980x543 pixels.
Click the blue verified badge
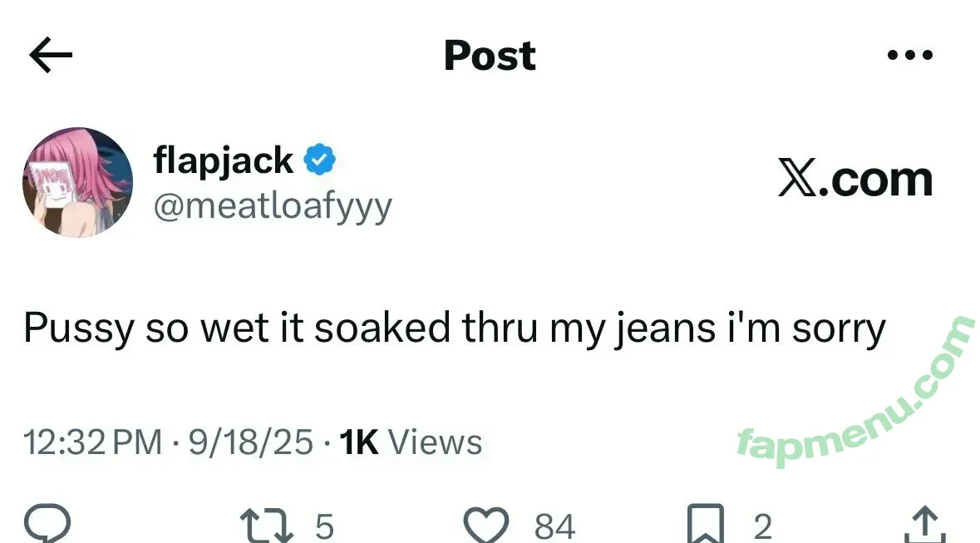pyautogui.click(x=320, y=160)
